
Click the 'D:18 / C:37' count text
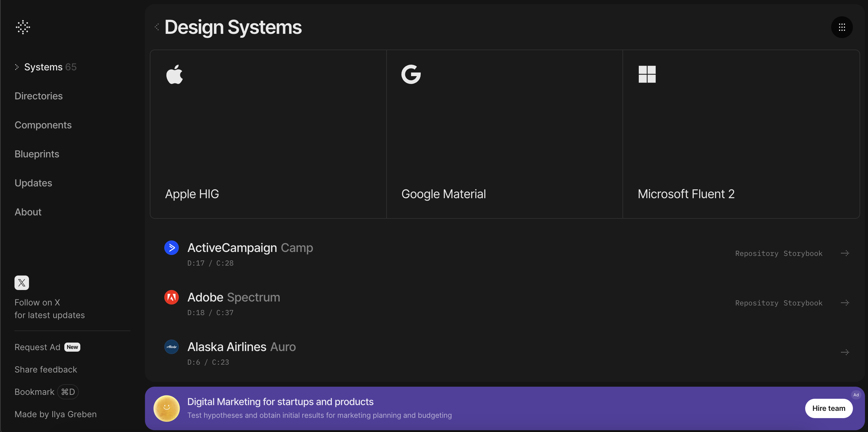coord(210,313)
